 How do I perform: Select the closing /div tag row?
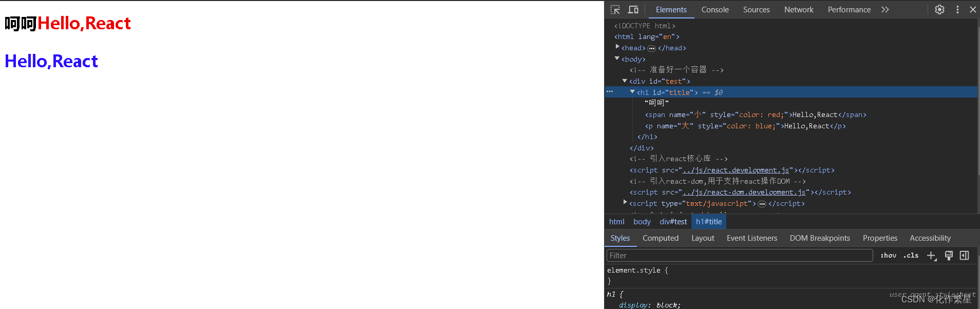[x=642, y=148]
